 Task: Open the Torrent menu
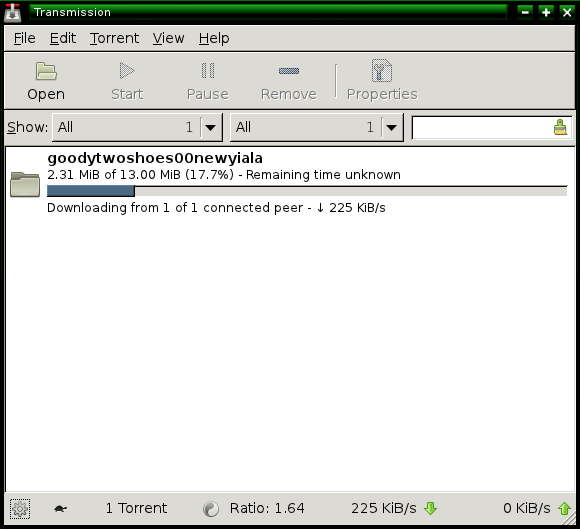[114, 38]
